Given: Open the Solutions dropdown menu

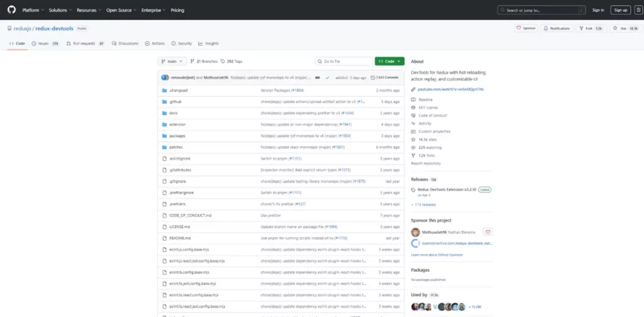Looking at the screenshot, I should click(x=60, y=10).
